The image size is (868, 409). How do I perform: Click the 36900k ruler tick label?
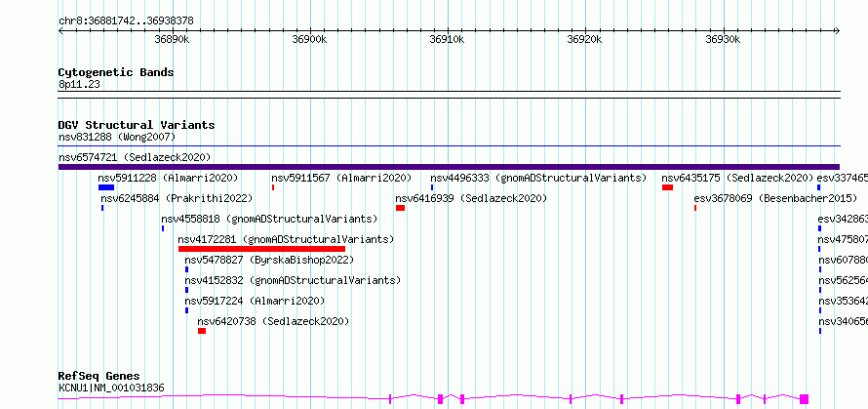point(310,39)
